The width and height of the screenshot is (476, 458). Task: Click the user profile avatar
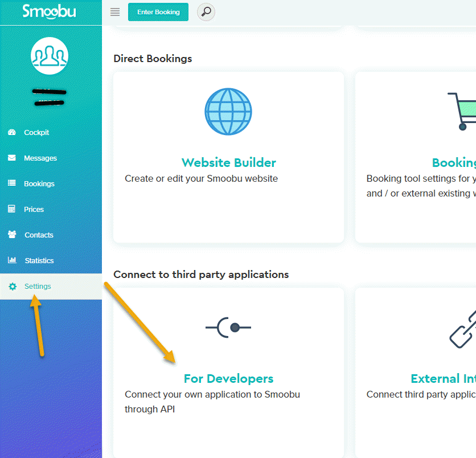50,56
